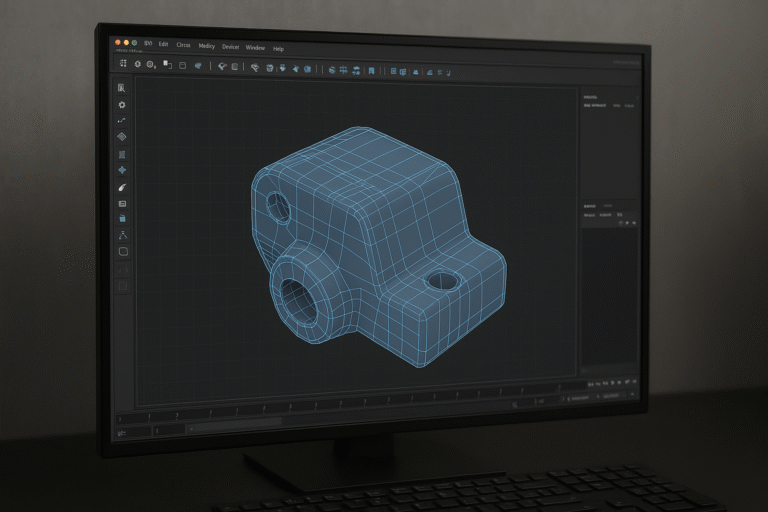
Task: Click the blue bookmark icon in top toolbar
Action: point(371,71)
